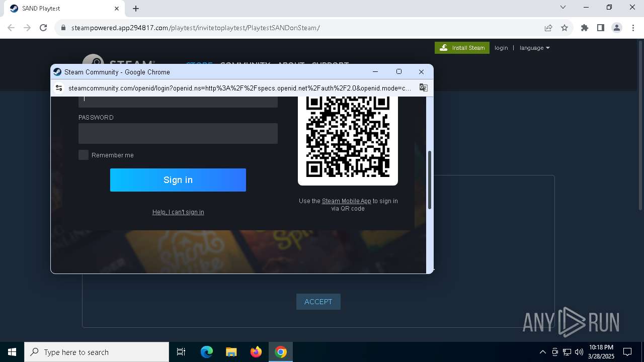Open the Windows Start menu

click(x=12, y=352)
